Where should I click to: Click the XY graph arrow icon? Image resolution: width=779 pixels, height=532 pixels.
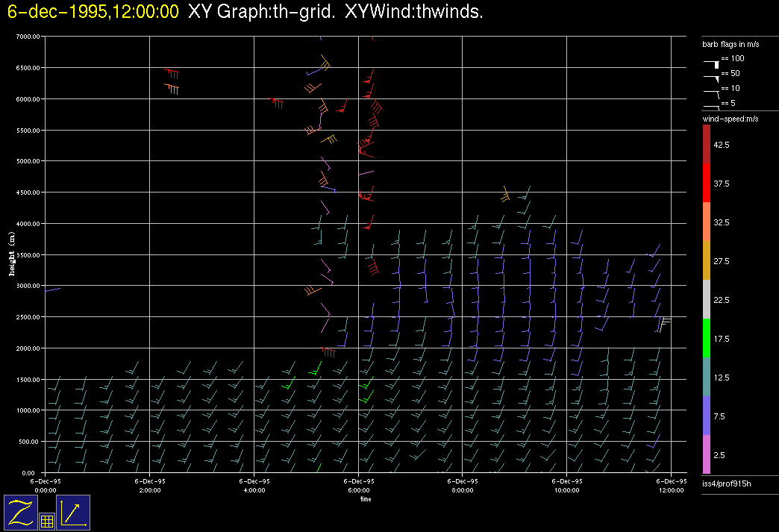[x=72, y=513]
